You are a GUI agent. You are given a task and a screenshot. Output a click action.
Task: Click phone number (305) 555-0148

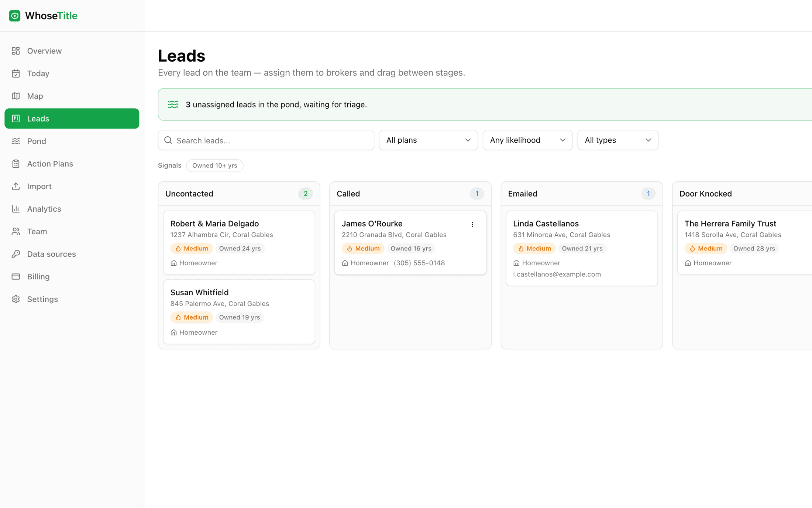click(x=419, y=263)
